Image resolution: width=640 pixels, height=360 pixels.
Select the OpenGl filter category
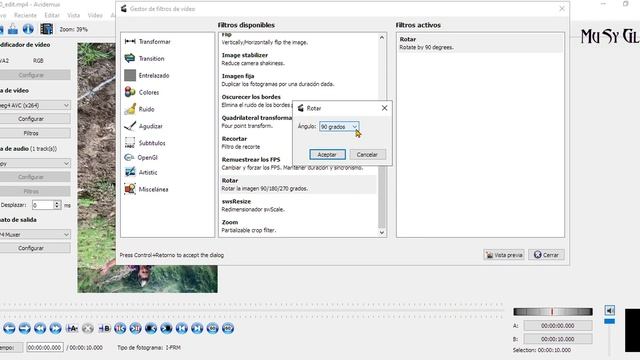click(x=141, y=158)
